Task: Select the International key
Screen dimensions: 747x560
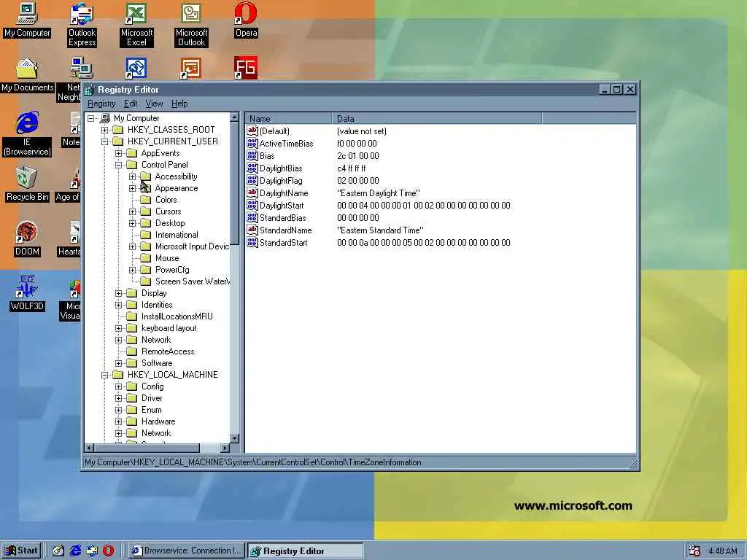Action: point(177,235)
